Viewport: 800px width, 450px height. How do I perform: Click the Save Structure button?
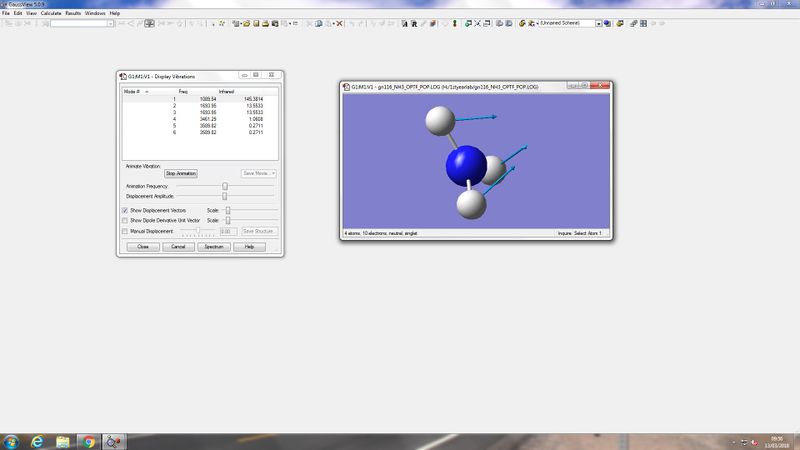click(x=259, y=231)
